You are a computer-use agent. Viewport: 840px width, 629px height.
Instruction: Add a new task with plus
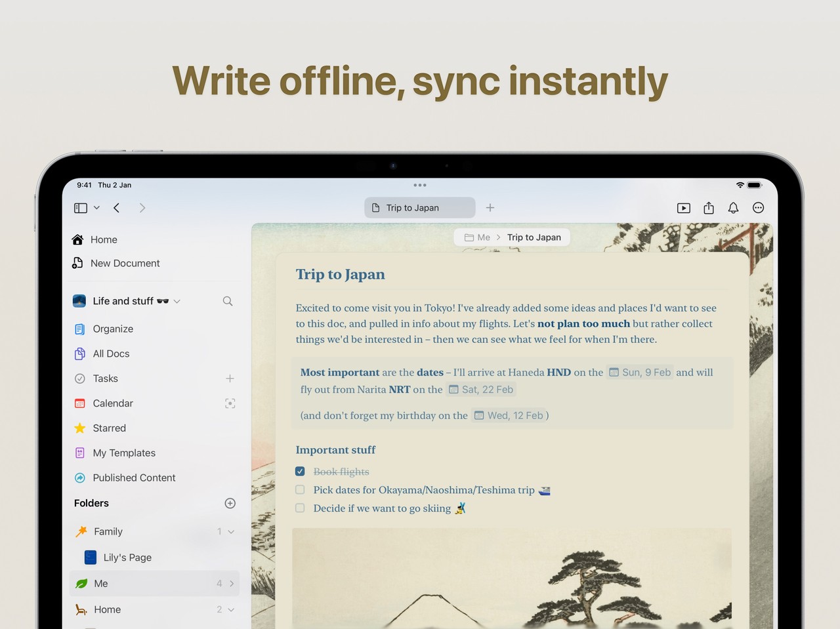coord(230,378)
